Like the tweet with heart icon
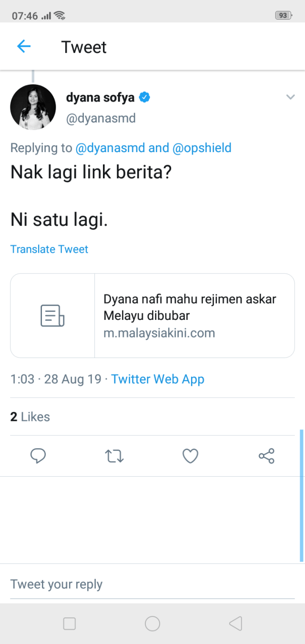 click(x=190, y=456)
